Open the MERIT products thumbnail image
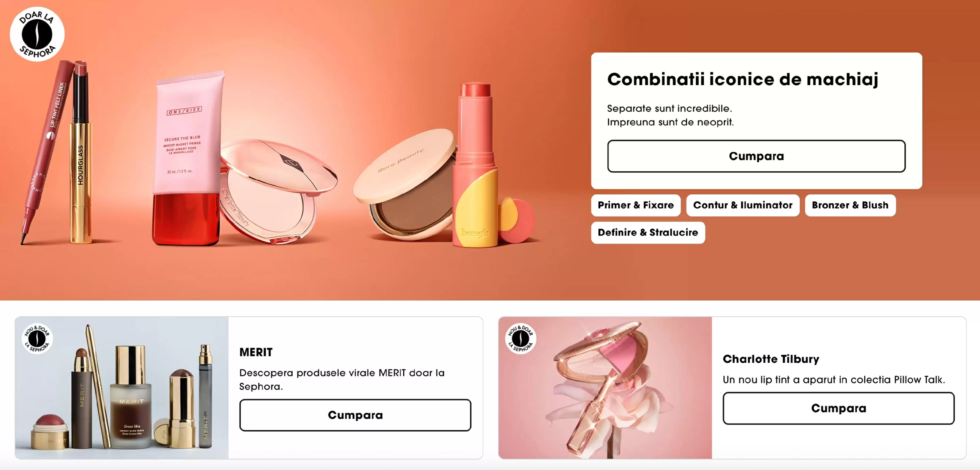The width and height of the screenshot is (980, 470). 122,388
